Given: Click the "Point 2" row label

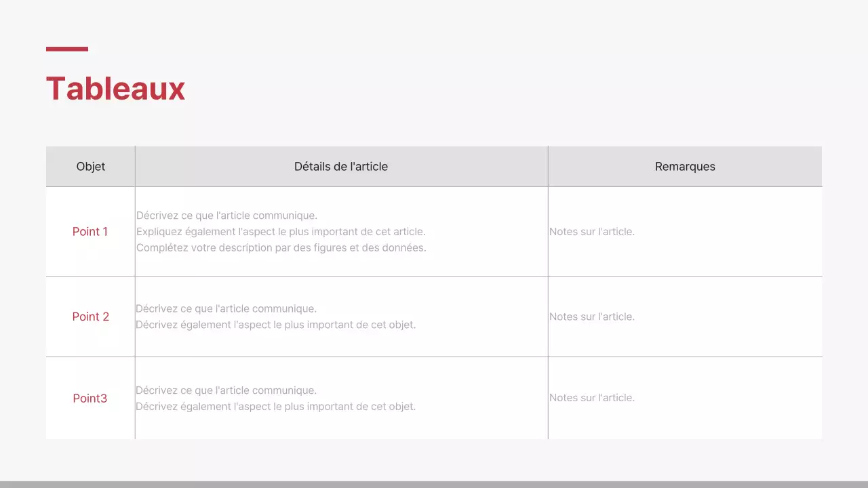Looking at the screenshot, I should pos(90,317).
